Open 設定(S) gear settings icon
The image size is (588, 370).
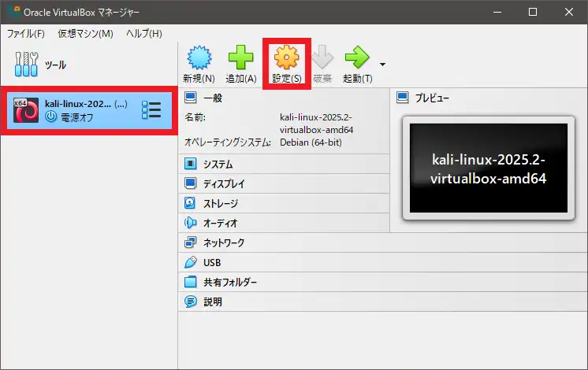[x=286, y=57]
